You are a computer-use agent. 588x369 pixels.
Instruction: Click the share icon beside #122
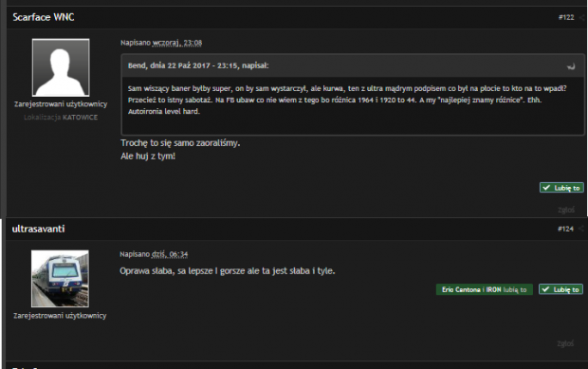[x=581, y=17]
